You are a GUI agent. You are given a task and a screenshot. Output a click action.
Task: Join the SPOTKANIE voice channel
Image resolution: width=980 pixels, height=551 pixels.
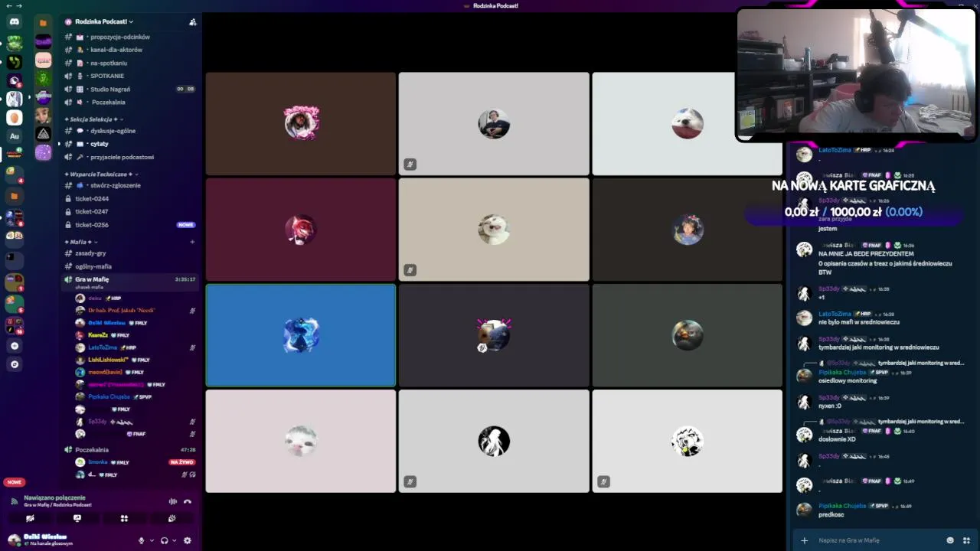click(x=130, y=76)
